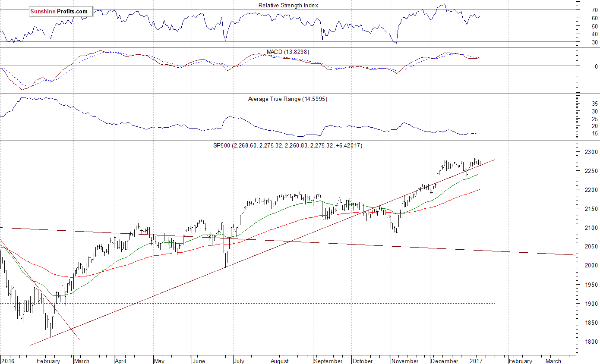Click the first February month label
The height and width of the screenshot is (364, 600).
[x=48, y=361]
